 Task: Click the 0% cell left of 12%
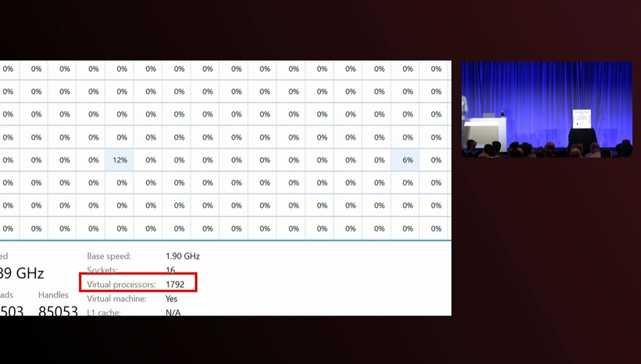[91, 160]
